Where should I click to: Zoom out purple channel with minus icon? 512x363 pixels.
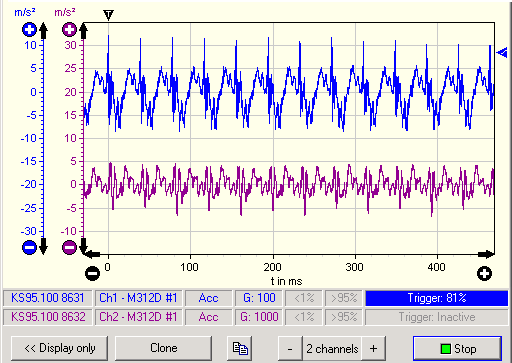[69, 247]
